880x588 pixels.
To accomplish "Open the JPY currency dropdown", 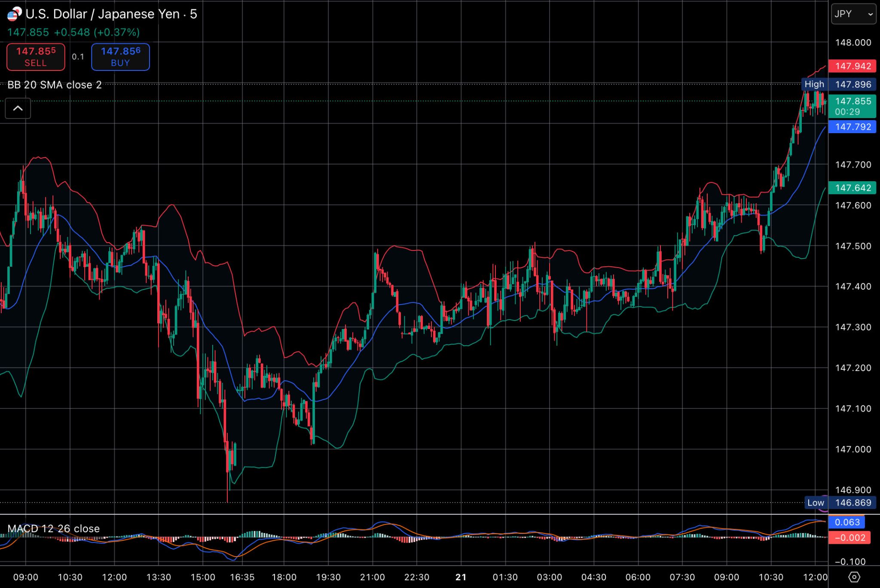I will pyautogui.click(x=853, y=14).
